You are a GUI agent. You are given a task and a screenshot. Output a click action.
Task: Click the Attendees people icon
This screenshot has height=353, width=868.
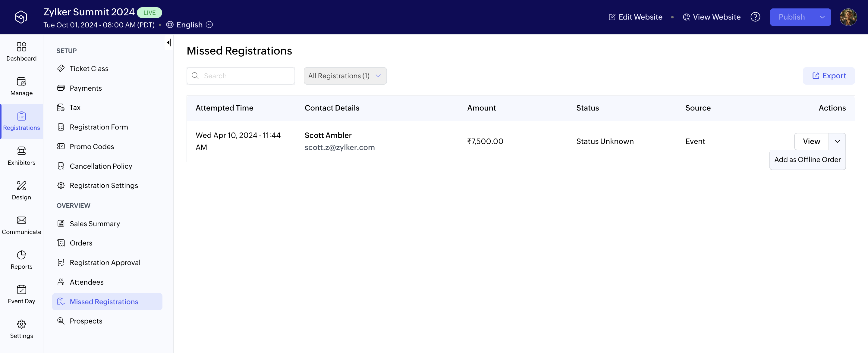click(61, 282)
